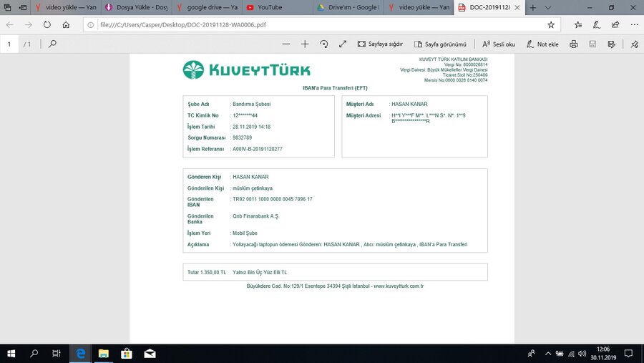Open 'Sayfa görünümü' page view options
The width and height of the screenshot is (644, 363).
click(440, 44)
